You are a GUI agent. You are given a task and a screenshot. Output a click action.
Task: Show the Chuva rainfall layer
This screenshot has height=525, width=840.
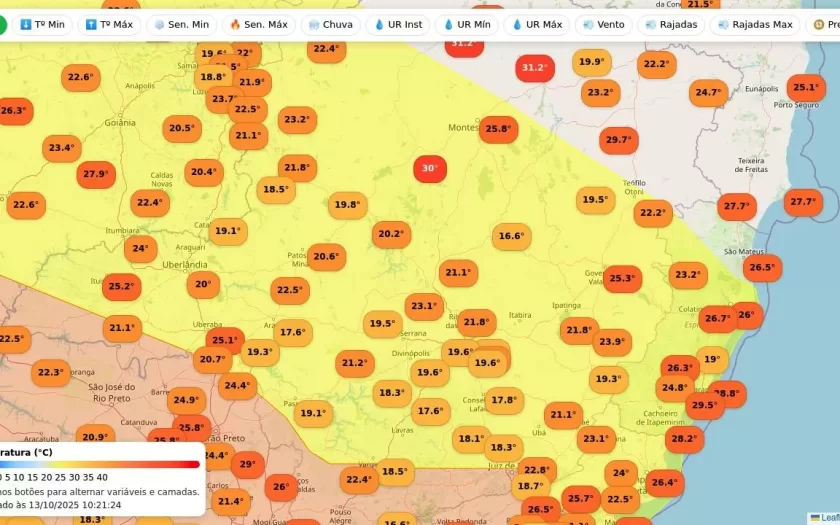330,24
